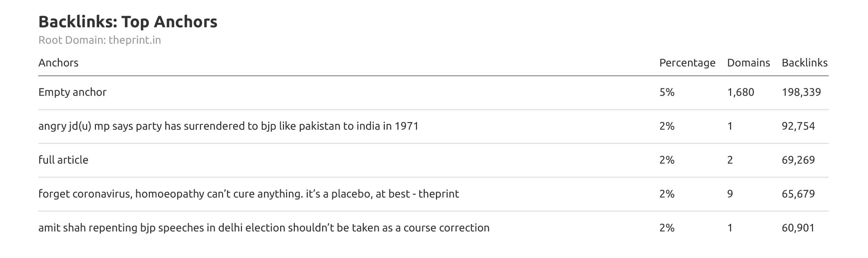Open the forget coronavirus homoeopathy anchor
This screenshot has width=868, height=258.
click(249, 194)
